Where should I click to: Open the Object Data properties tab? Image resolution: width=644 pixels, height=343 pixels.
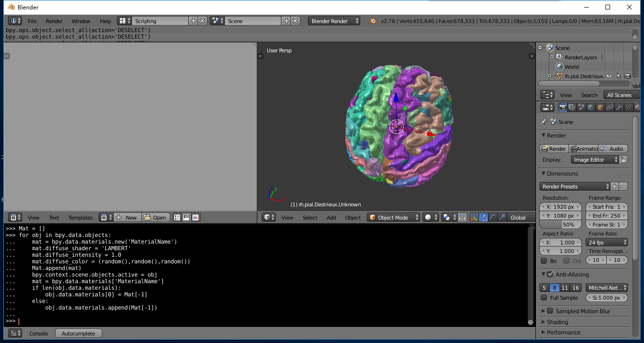[628, 107]
